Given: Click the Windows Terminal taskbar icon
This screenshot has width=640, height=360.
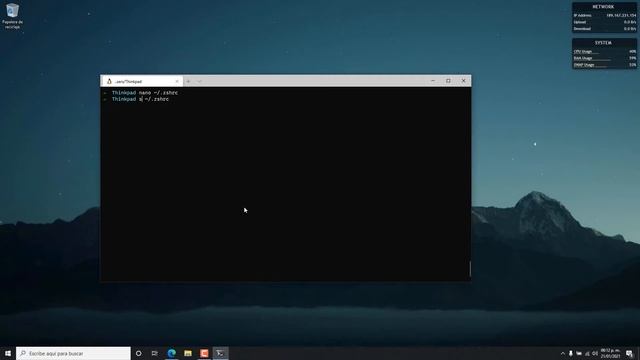Looking at the screenshot, I should point(220,353).
